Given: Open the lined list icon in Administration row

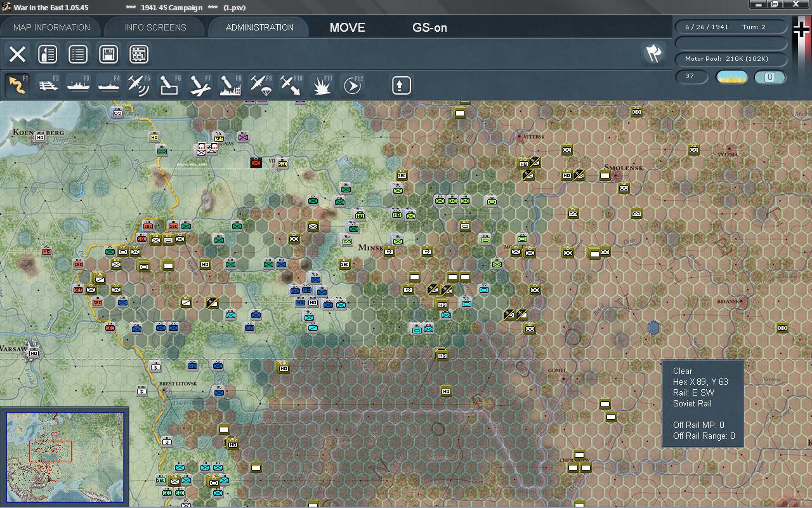Looking at the screenshot, I should 78,55.
